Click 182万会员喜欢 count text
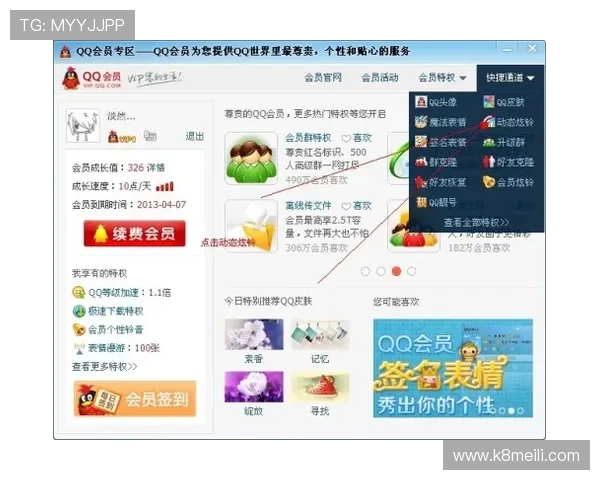Screen dimensions: 600x480 click(479, 248)
